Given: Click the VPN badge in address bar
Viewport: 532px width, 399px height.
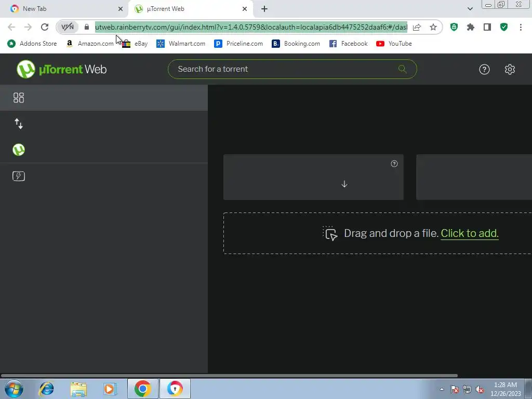Looking at the screenshot, I should [x=68, y=27].
